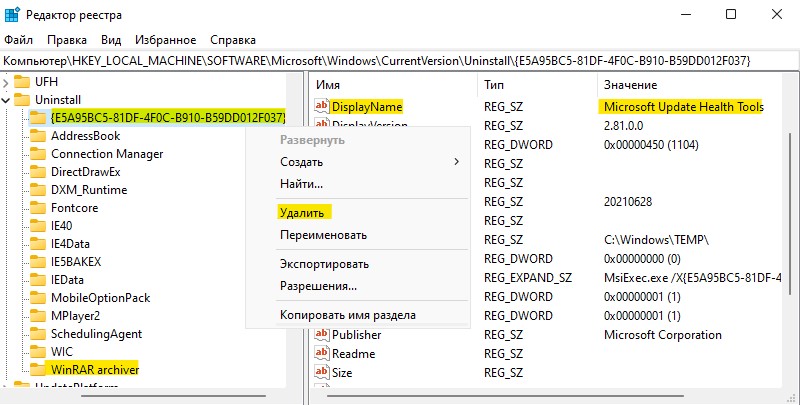Open the Файл menu
The image size is (800, 405).
18,40
